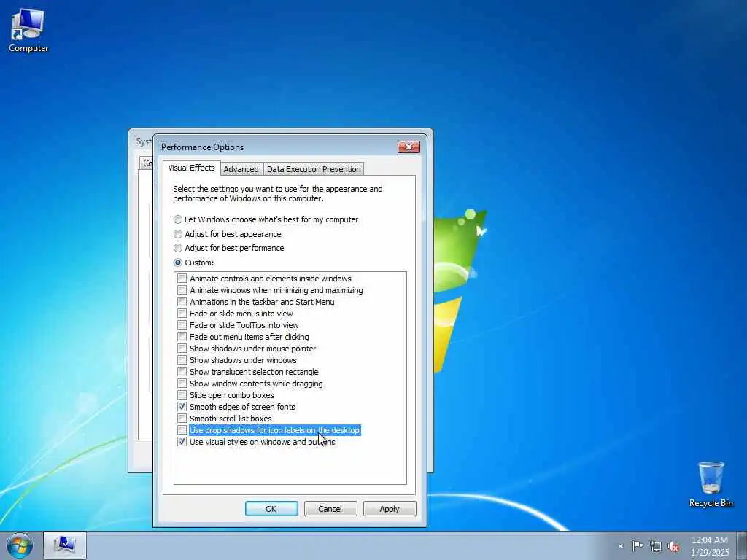Image resolution: width=747 pixels, height=560 pixels.
Task: Open the taskbar clock and date
Action: coord(709,545)
